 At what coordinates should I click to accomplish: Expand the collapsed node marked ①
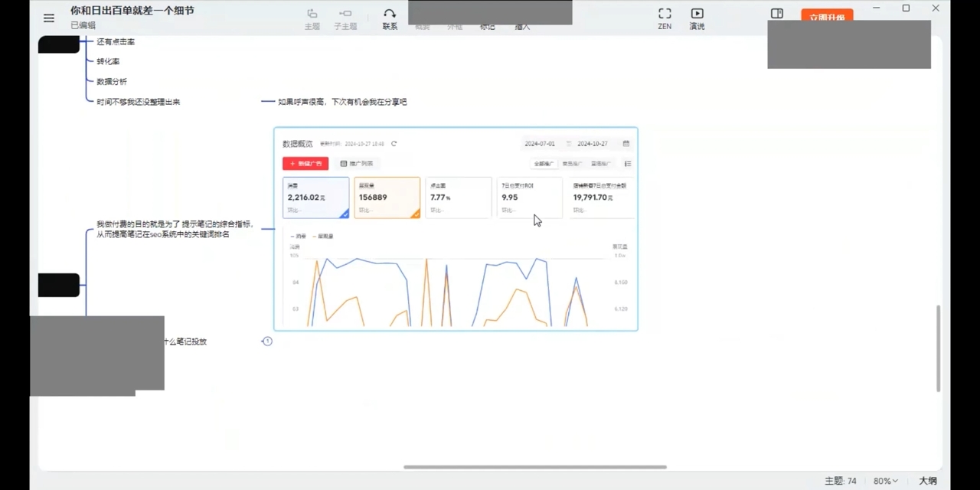(266, 341)
